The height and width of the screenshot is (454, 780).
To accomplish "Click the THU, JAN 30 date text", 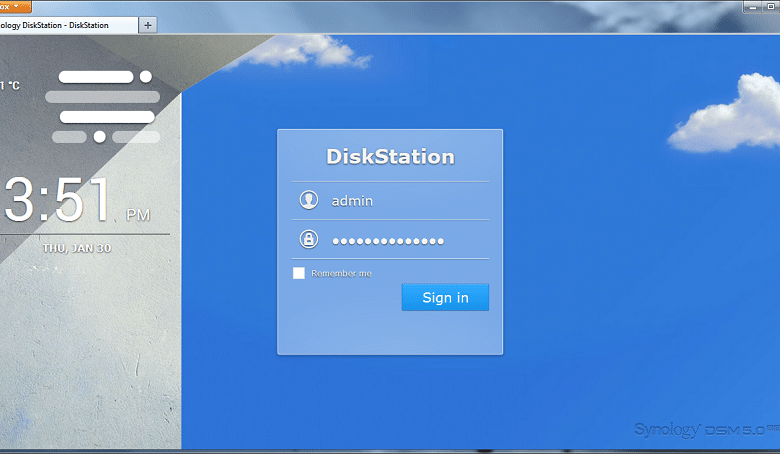I will pos(77,248).
